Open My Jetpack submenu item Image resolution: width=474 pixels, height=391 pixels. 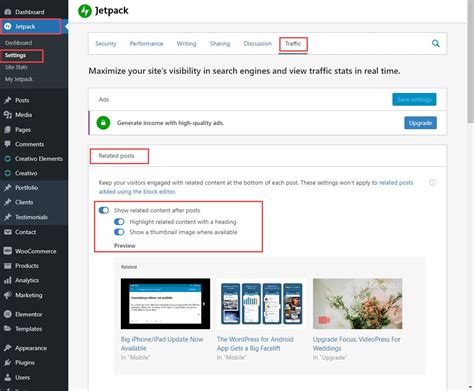[x=19, y=79]
